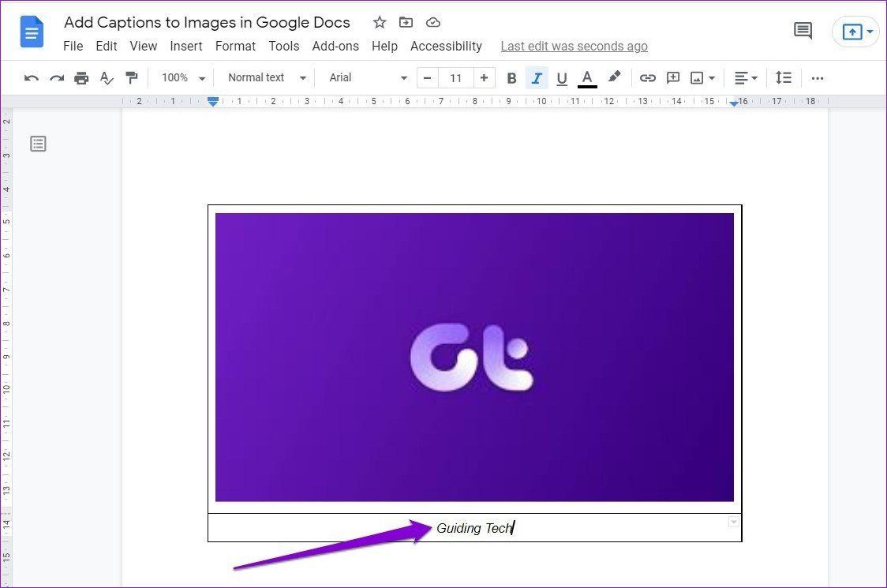Viewport: 887px width, 588px height.
Task: Show the document outline
Action: coord(38,144)
